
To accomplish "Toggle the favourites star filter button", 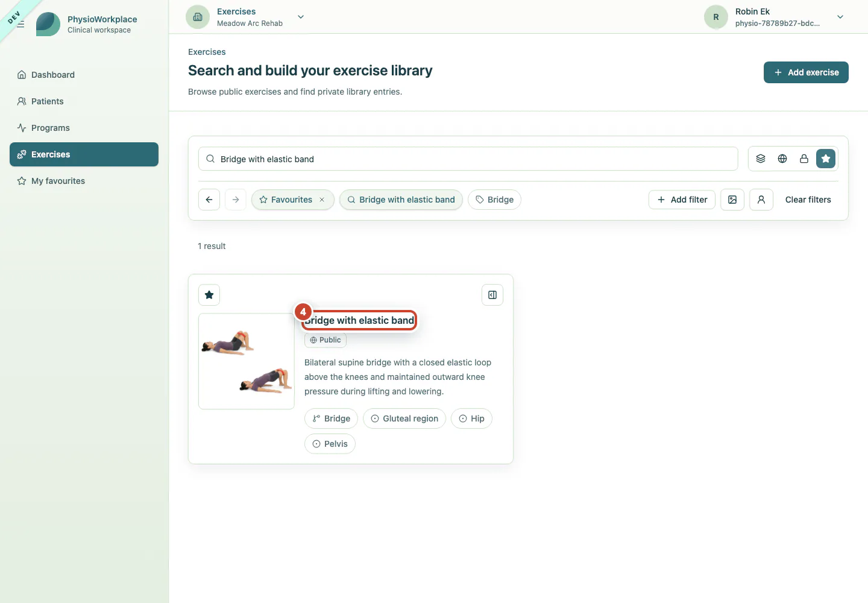I will (826, 159).
